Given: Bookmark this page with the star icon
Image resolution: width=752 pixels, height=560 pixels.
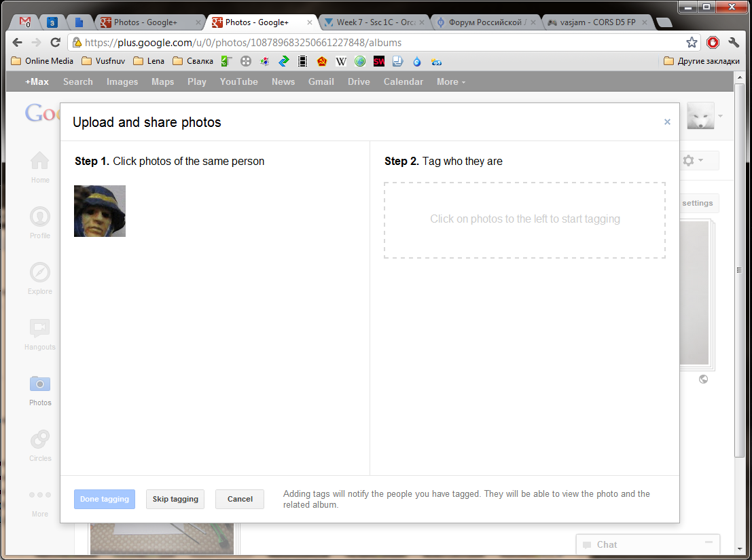Looking at the screenshot, I should [x=692, y=43].
